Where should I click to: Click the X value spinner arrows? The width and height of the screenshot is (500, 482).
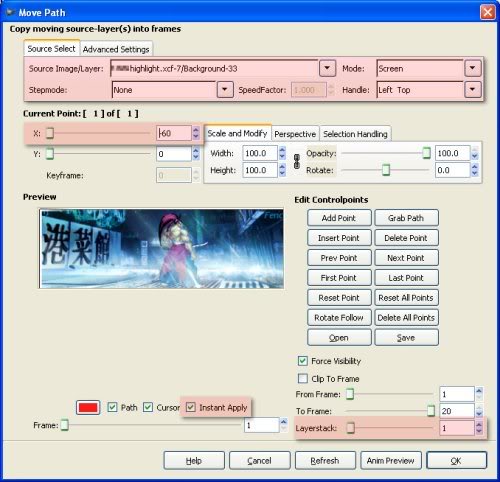196,133
